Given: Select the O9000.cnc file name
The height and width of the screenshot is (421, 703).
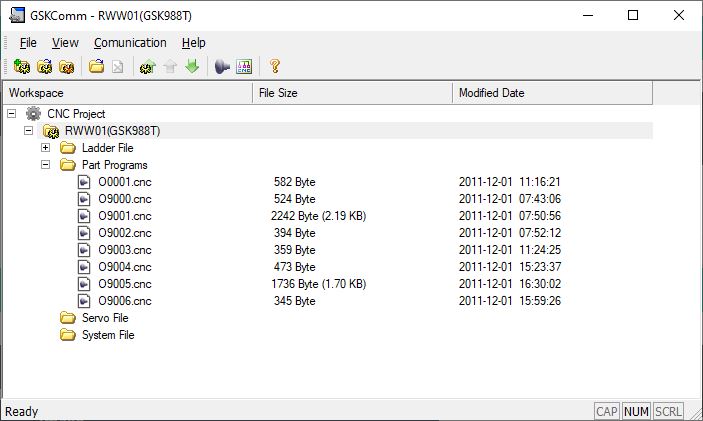Looking at the screenshot, I should pos(125,199).
